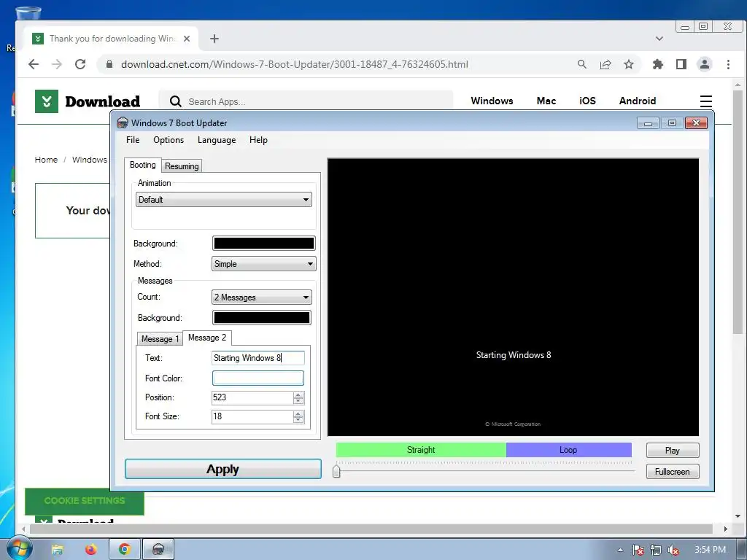
Task: Open the Animation dropdown set to Default
Action: pyautogui.click(x=224, y=200)
